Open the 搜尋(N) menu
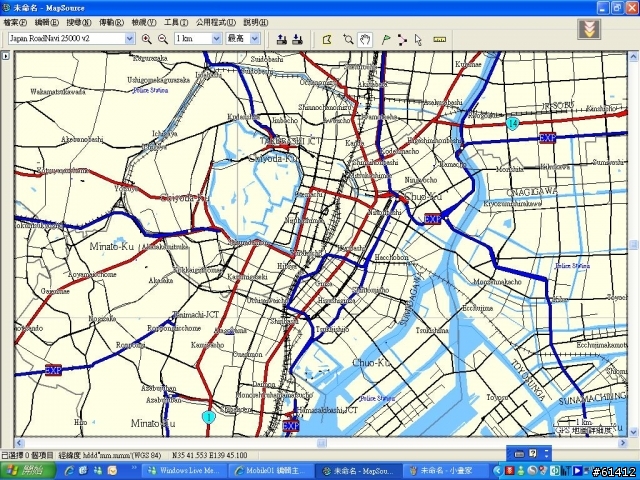The height and width of the screenshot is (480, 640). 79,22
